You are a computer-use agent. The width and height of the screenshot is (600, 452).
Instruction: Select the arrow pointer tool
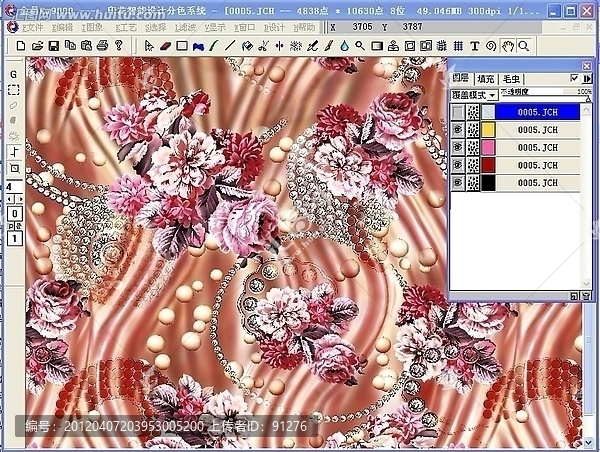[x=148, y=46]
